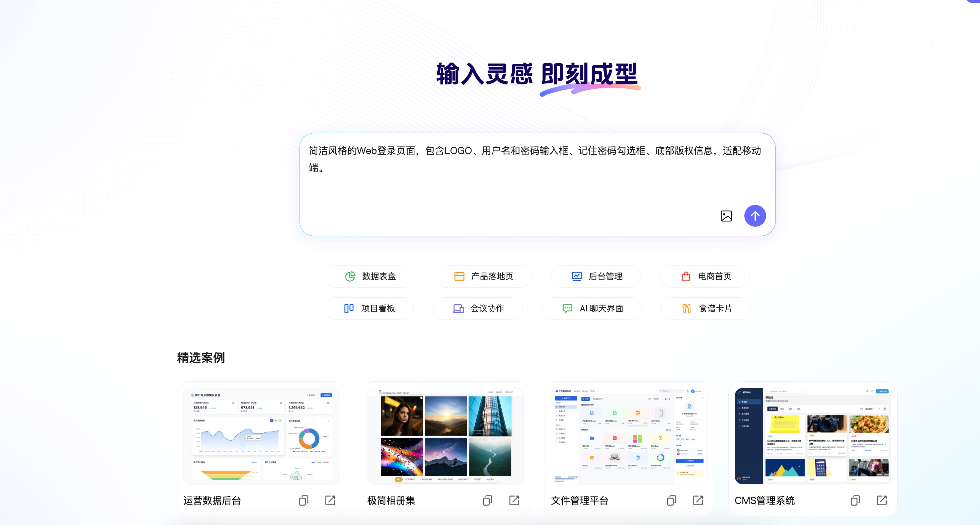Open the 极简相册集 preview thumbnail
980x525 pixels.
tap(445, 436)
